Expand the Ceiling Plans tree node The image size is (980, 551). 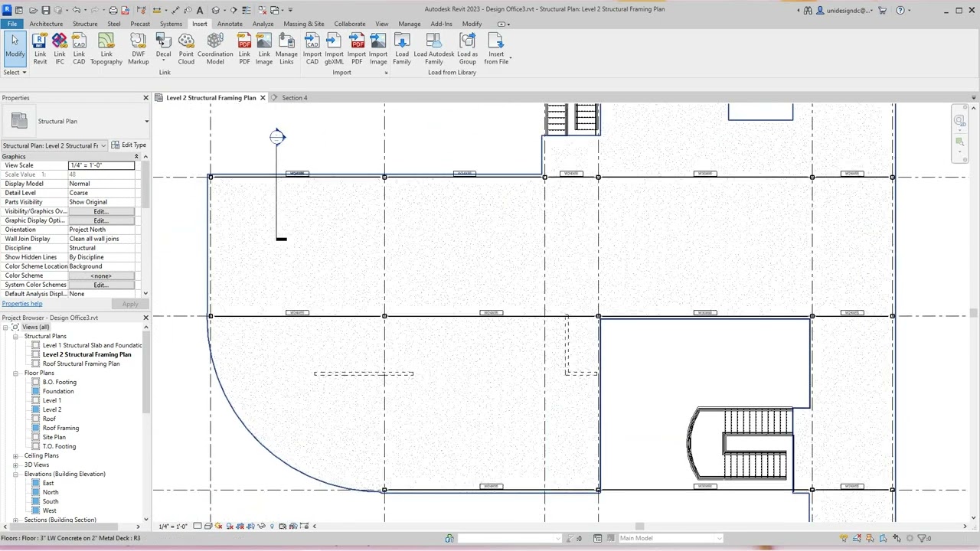tap(15, 455)
